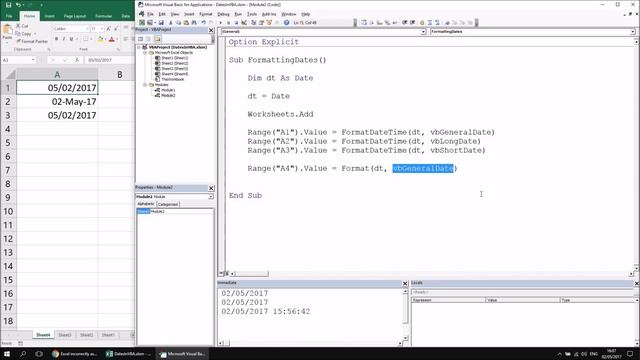
Task: Click Cut in Excel clipboard group
Action: pos(22,26)
